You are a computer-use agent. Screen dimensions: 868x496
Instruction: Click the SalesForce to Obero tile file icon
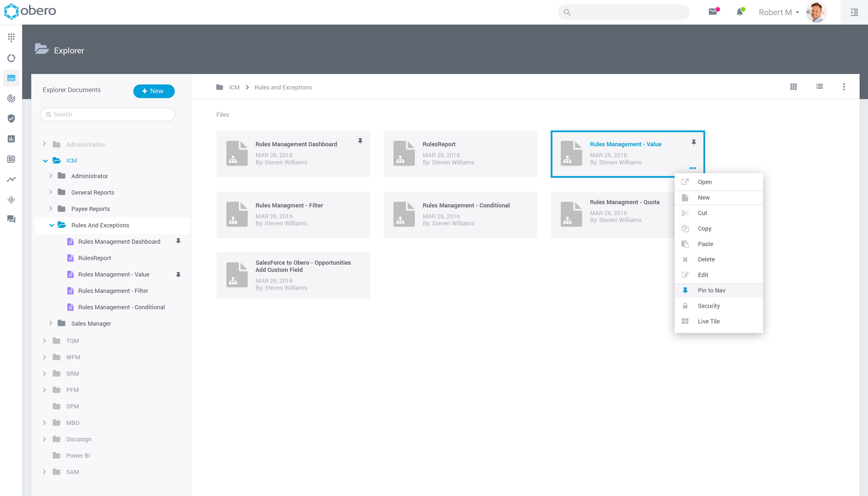[x=237, y=275]
